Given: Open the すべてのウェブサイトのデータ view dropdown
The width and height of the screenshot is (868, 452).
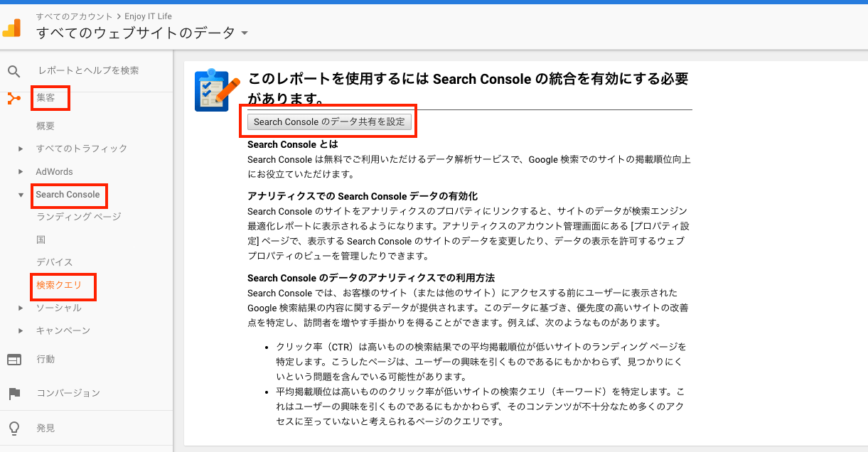Looking at the screenshot, I should pos(245,33).
